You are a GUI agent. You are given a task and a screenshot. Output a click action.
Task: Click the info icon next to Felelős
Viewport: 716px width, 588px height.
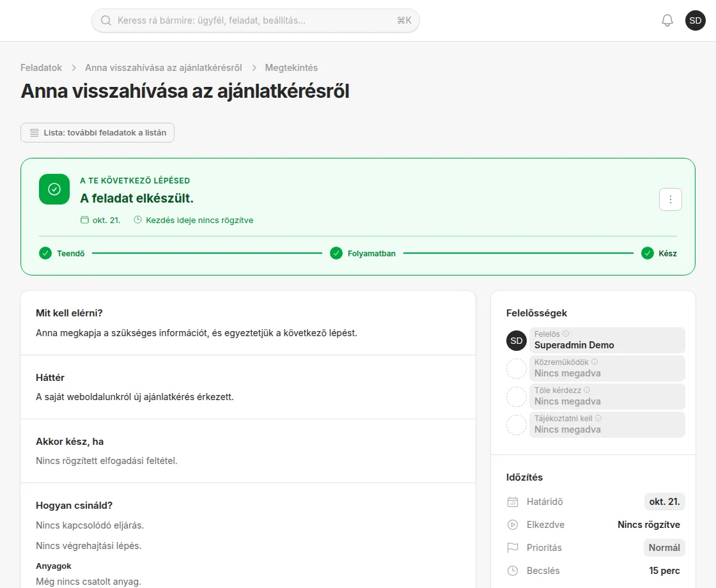[x=566, y=334]
